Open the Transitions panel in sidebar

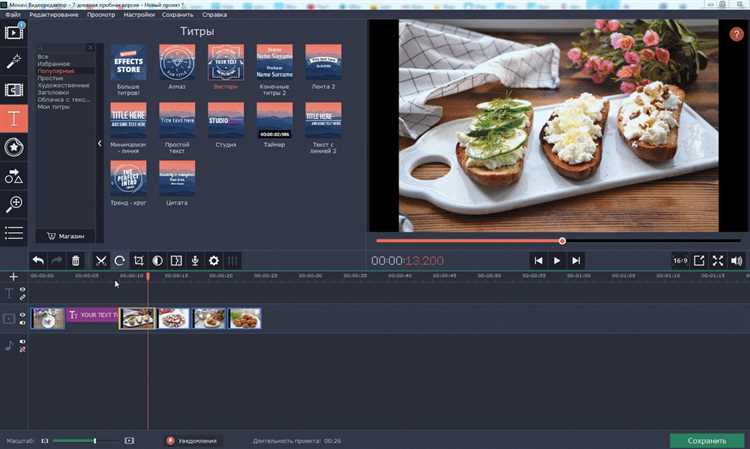point(14,90)
